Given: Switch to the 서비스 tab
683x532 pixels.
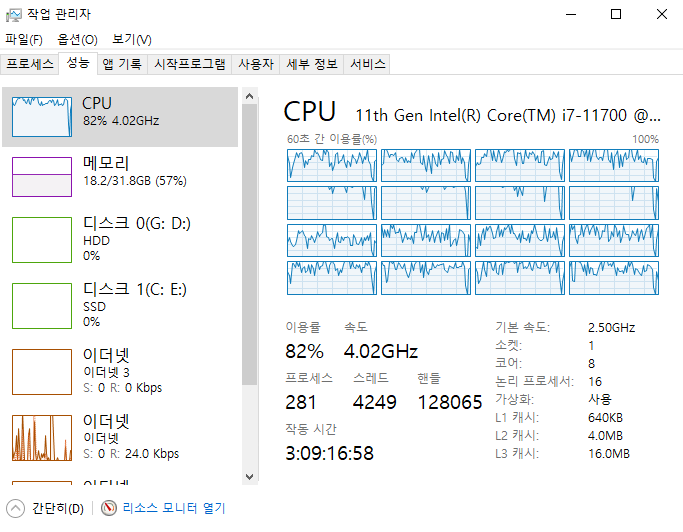Looking at the screenshot, I should (x=368, y=64).
